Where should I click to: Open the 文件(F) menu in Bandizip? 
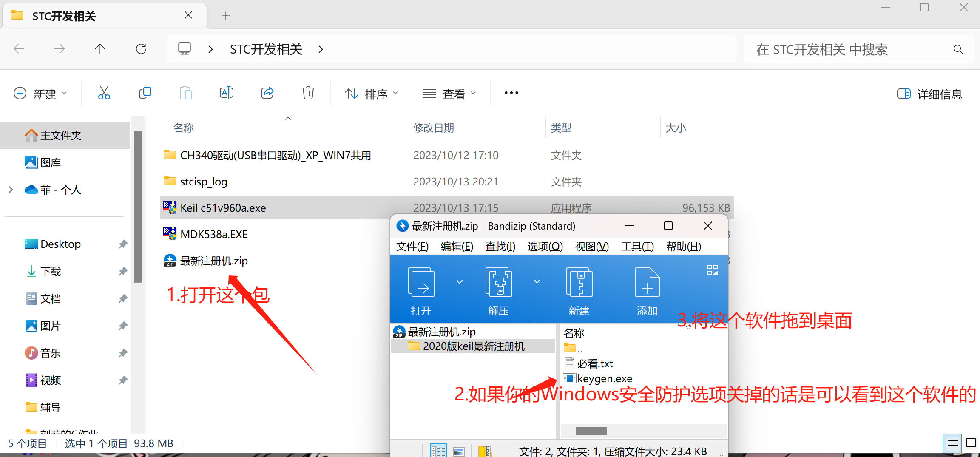(x=412, y=247)
